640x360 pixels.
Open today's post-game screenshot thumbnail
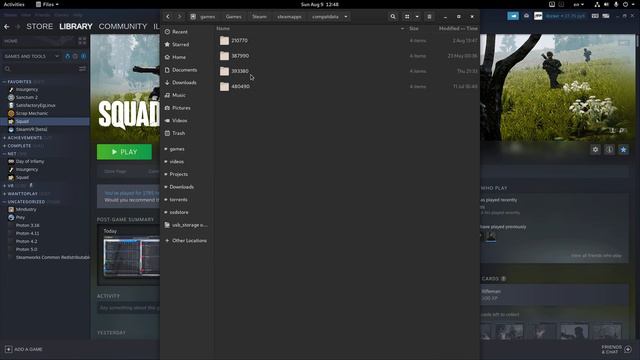coord(131,258)
